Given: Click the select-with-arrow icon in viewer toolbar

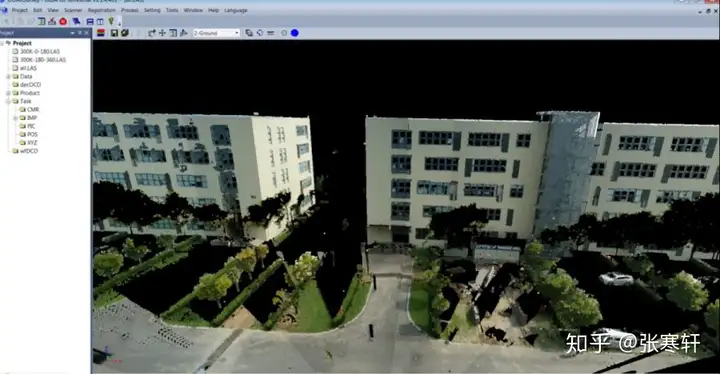Looking at the screenshot, I should point(152,33).
